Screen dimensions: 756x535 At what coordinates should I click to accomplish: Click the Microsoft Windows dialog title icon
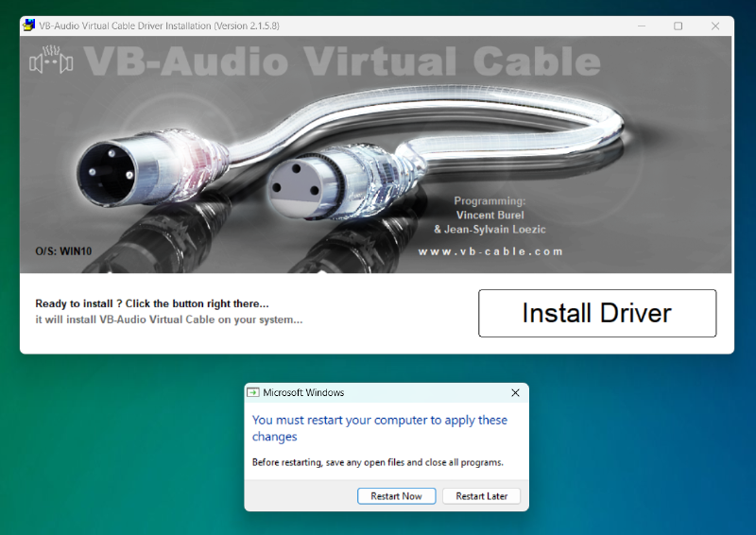[x=253, y=392]
